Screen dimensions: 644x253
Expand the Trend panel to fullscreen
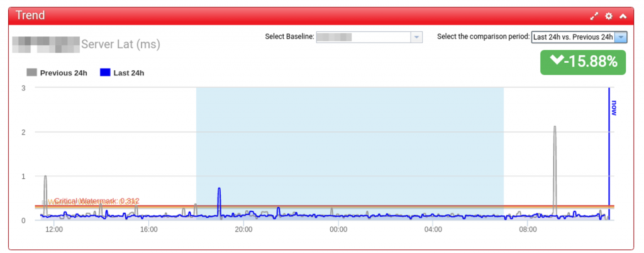point(594,16)
